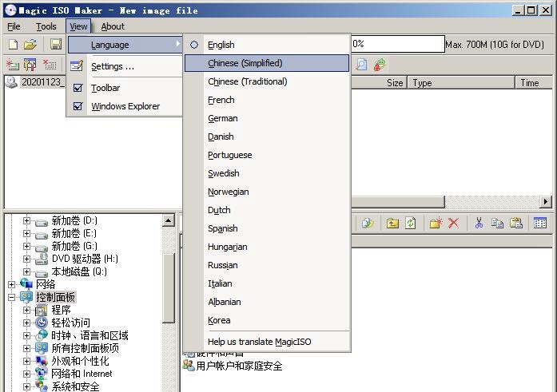Click the Save floppy disk icon

(56, 45)
